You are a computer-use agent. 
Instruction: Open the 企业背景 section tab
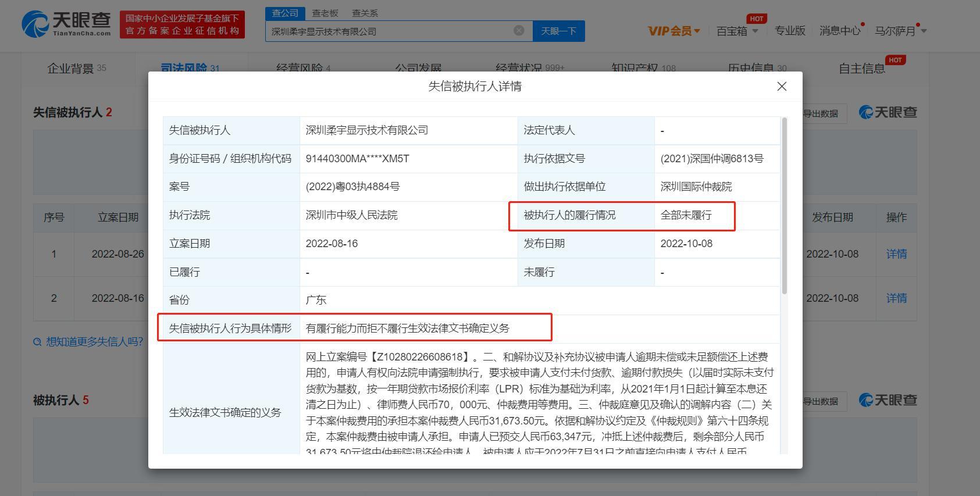pyautogui.click(x=77, y=69)
